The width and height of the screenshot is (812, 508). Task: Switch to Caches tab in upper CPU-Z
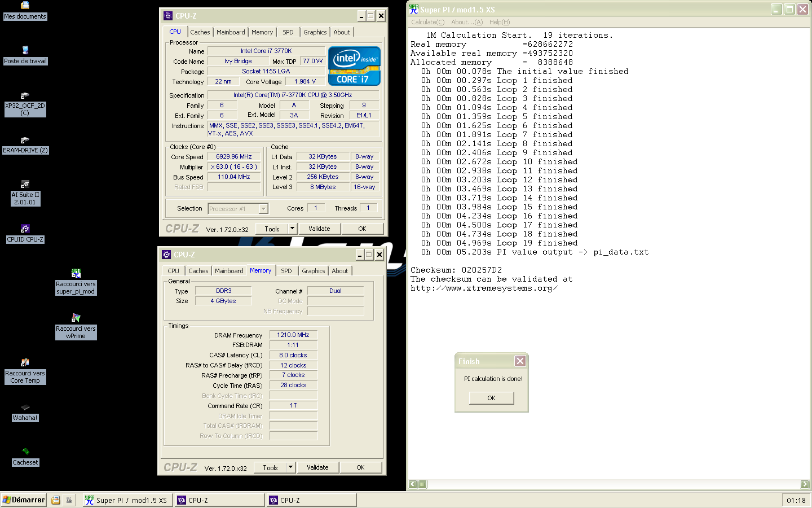[200, 32]
